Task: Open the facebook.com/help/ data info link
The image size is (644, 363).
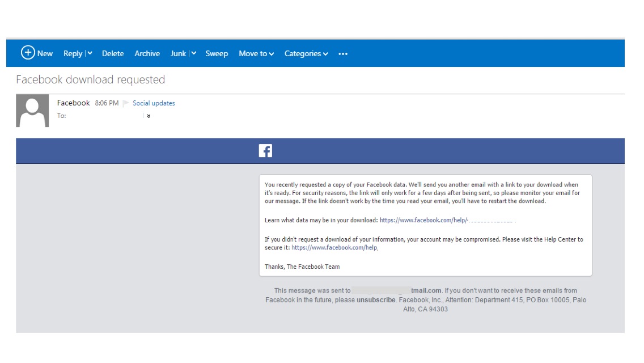Action: tap(447, 220)
